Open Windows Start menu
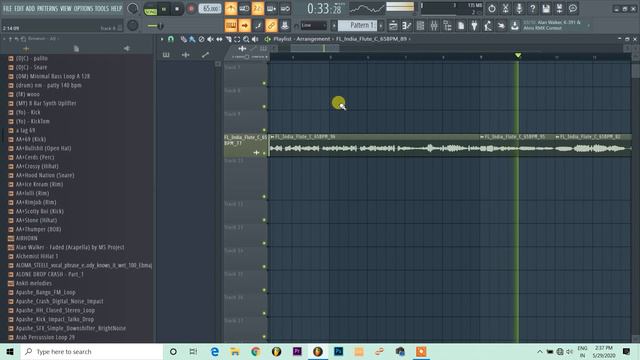The height and width of the screenshot is (360, 640). pos(10,351)
